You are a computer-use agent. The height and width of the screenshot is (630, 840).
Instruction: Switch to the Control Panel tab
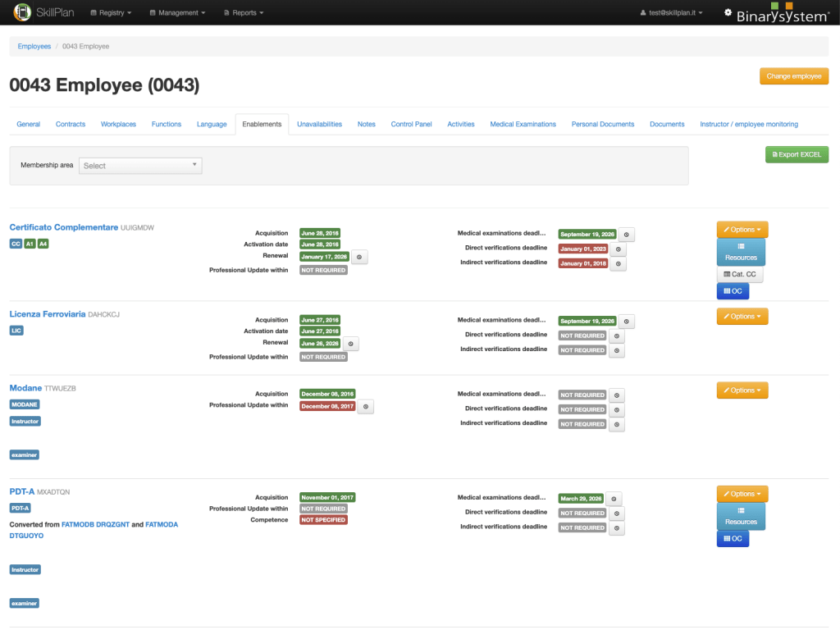click(411, 125)
